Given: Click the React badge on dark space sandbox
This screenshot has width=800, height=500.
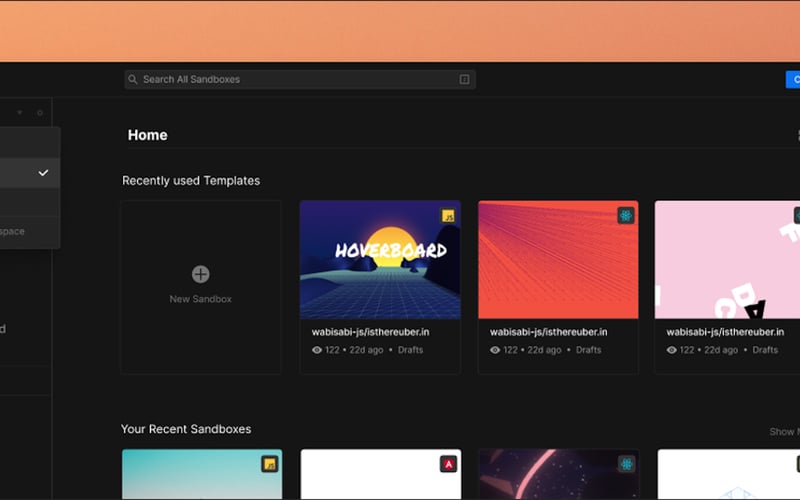Looking at the screenshot, I should 627,464.
